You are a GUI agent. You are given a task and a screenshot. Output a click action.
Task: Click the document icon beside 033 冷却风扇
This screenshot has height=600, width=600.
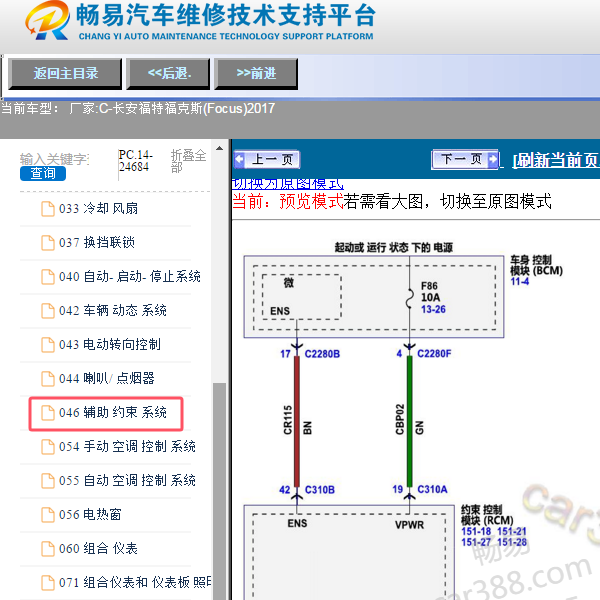[x=48, y=209]
